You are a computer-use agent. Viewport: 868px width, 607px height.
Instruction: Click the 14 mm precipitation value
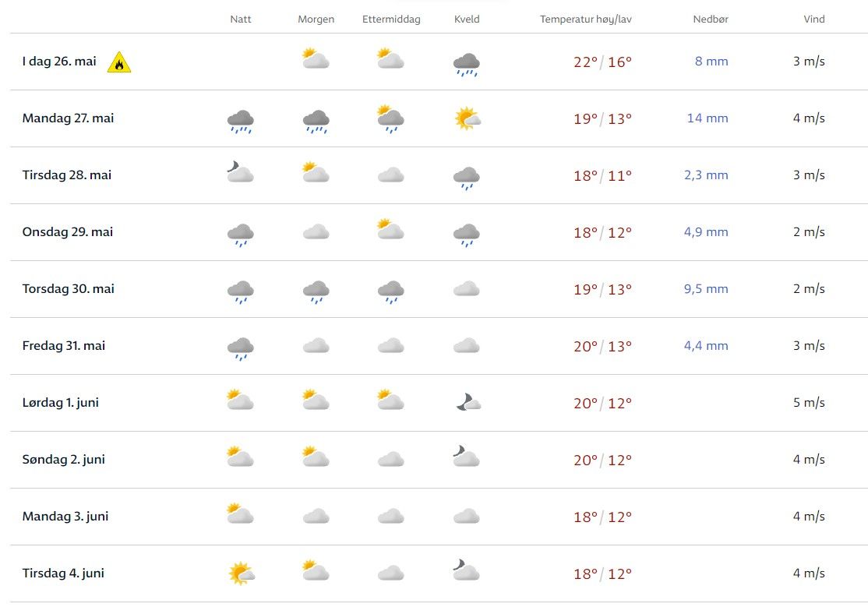pyautogui.click(x=707, y=118)
